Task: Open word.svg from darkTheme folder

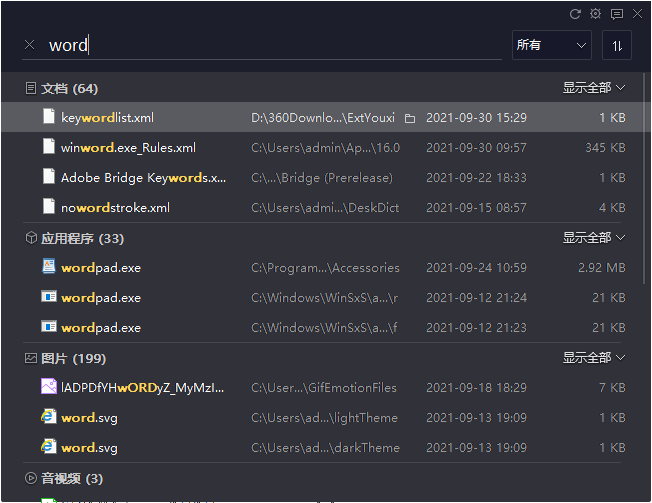Action: 89,447
